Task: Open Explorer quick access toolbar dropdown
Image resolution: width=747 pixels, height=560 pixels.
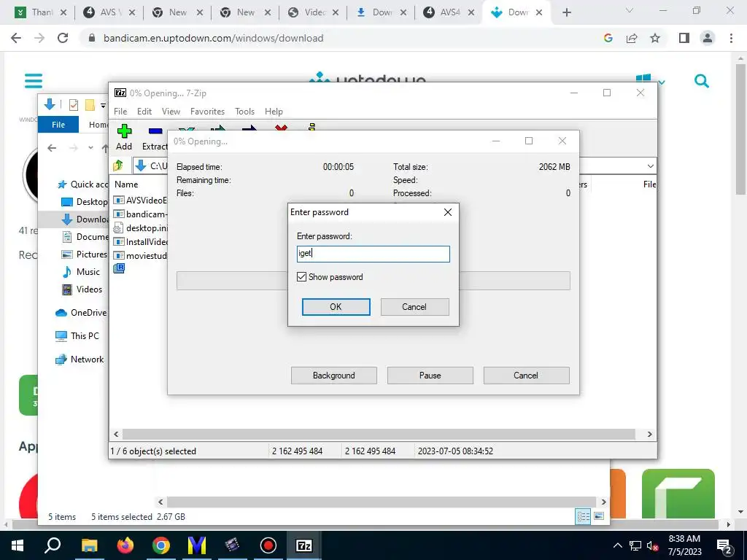Action: [x=103, y=105]
